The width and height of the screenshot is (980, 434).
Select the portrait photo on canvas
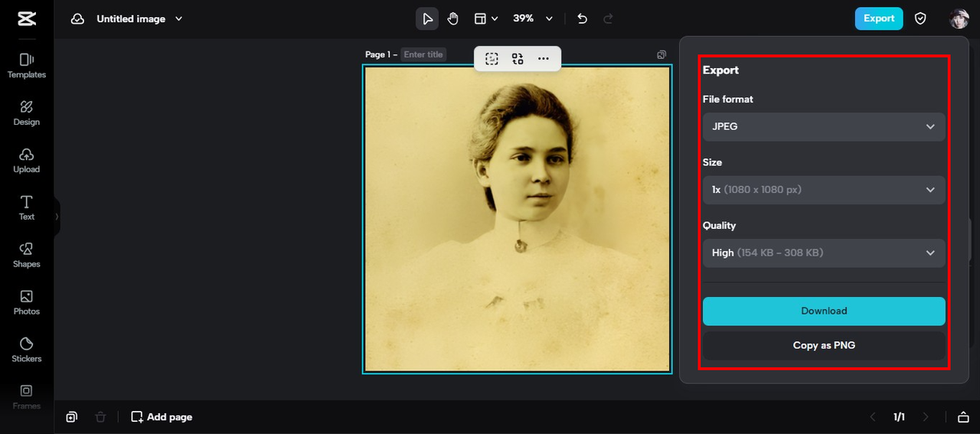517,219
